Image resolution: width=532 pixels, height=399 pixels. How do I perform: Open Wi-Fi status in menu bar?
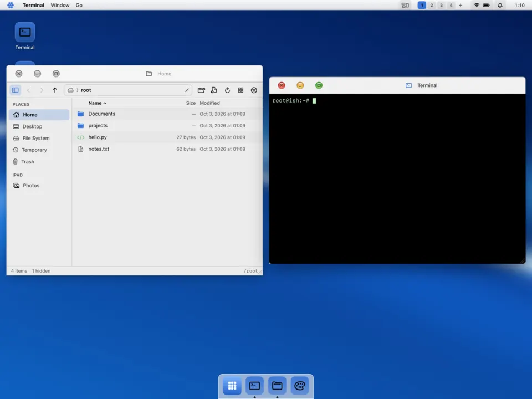pos(477,5)
